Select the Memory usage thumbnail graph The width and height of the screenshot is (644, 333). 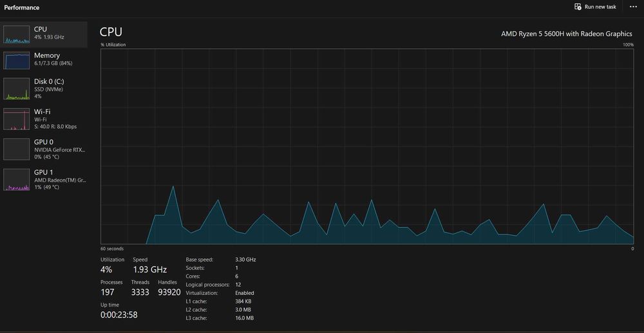click(17, 61)
